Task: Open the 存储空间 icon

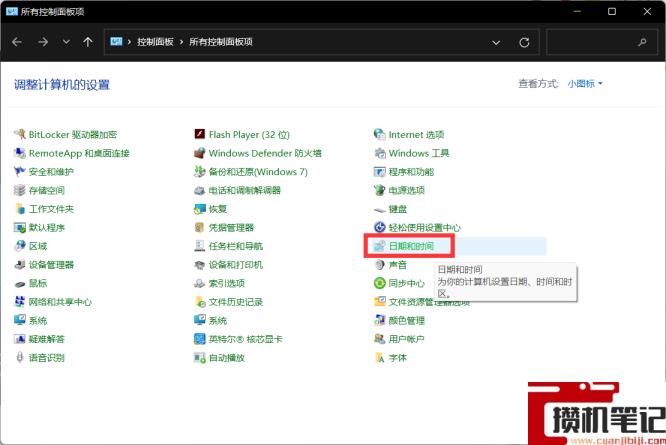Action: pos(20,190)
